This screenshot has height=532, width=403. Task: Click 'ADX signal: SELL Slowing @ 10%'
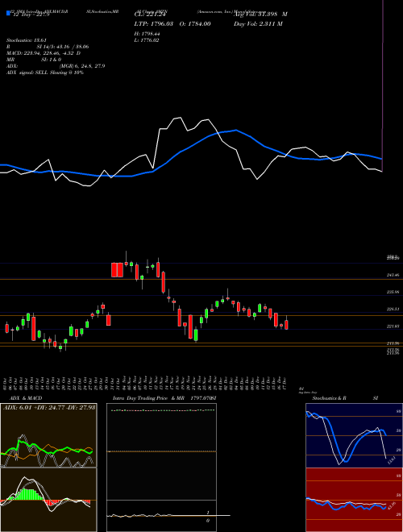[x=45, y=73]
